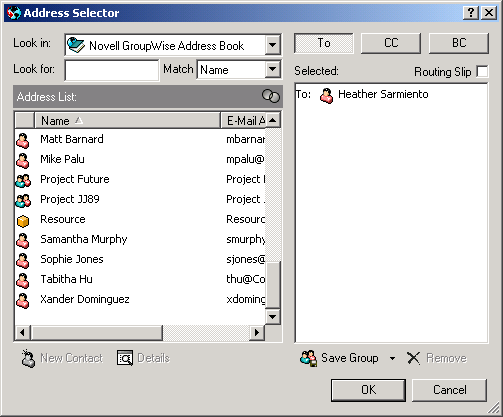503x417 pixels.
Task: Open the Look in address book dropdown
Action: point(273,44)
